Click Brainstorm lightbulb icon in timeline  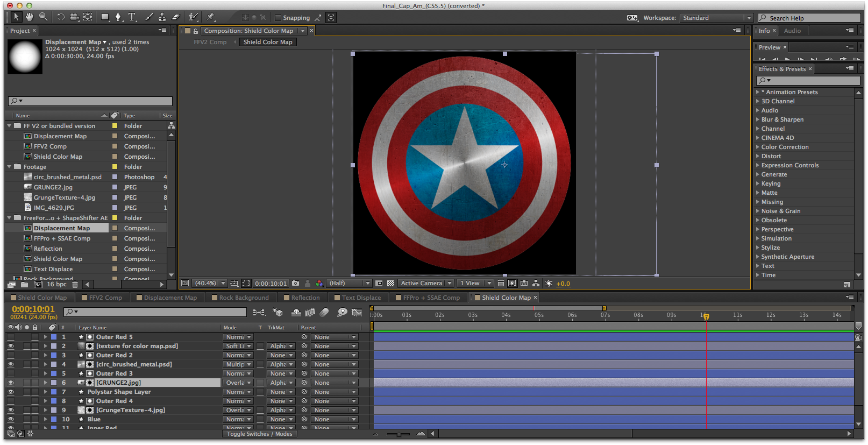[x=342, y=312]
